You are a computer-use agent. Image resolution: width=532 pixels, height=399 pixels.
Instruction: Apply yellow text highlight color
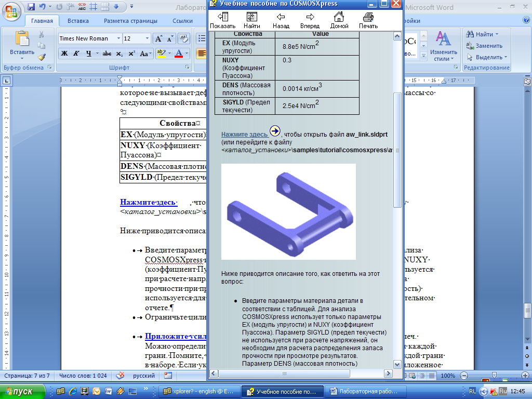(162, 54)
